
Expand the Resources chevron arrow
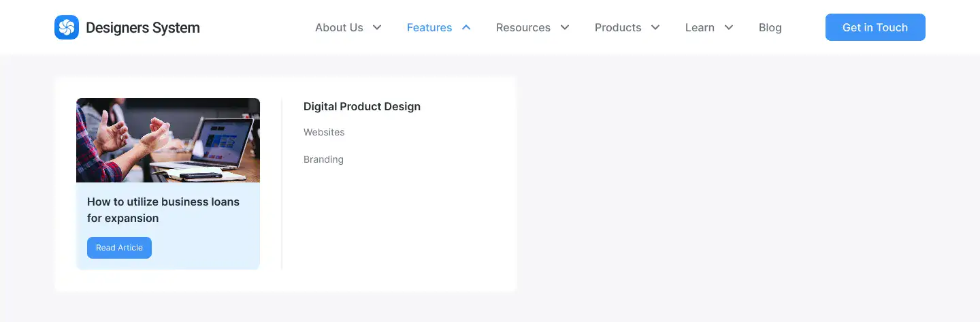coord(565,27)
